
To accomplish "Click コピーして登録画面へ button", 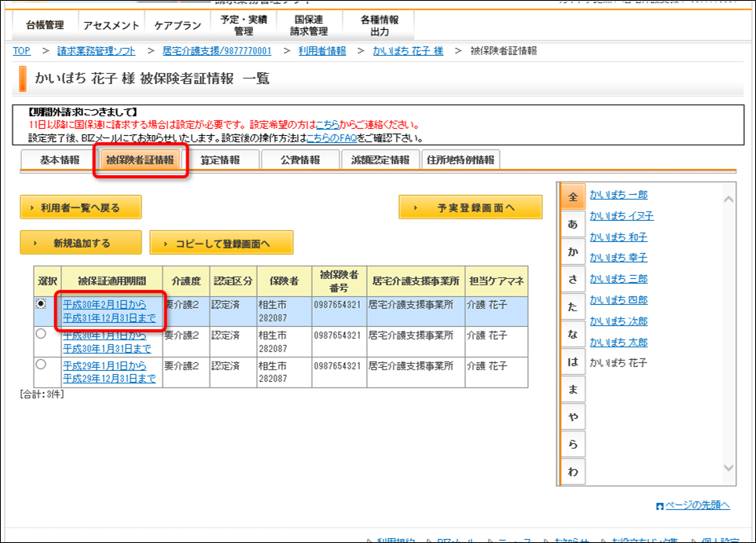I will tap(222, 243).
